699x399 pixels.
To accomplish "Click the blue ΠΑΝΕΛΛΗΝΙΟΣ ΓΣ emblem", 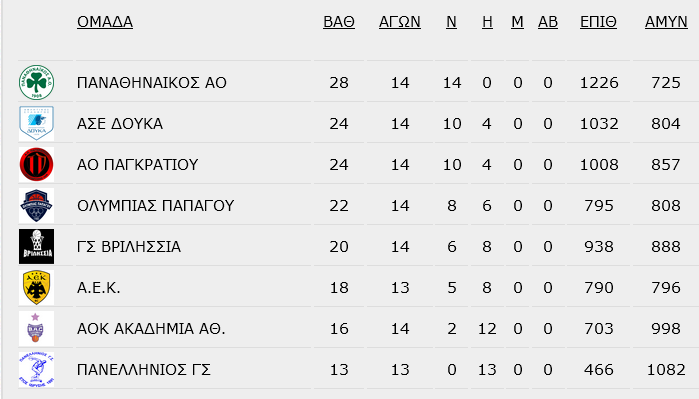I will point(37,370).
